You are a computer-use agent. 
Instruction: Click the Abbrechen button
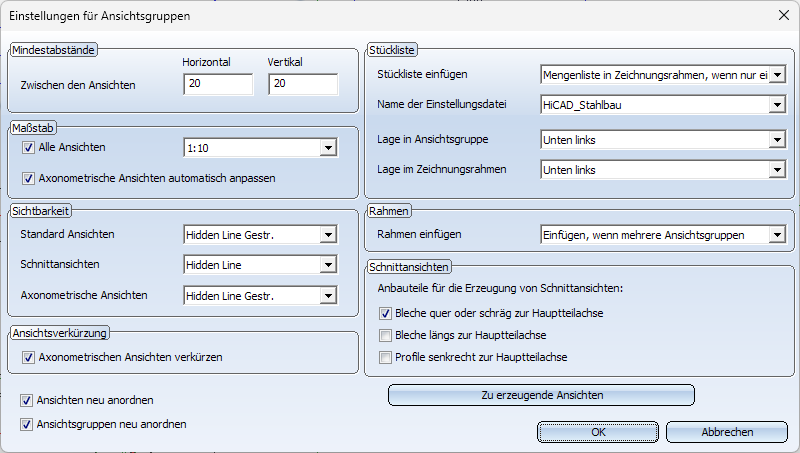[727, 432]
